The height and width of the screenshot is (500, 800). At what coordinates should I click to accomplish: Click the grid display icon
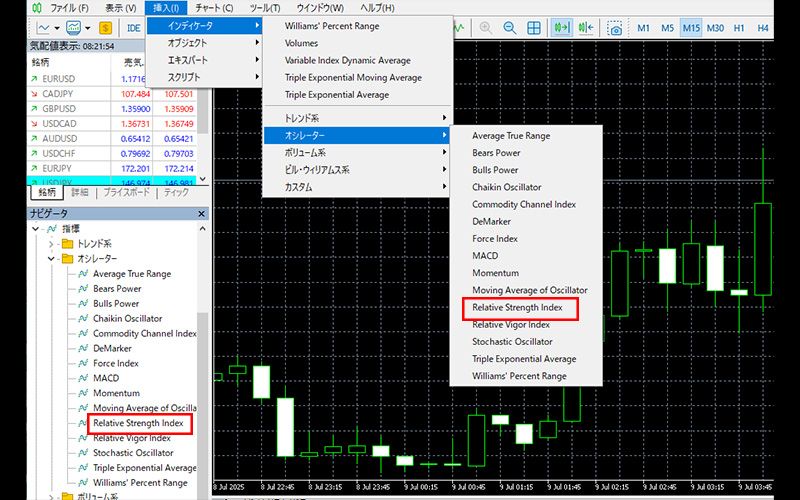coord(534,28)
